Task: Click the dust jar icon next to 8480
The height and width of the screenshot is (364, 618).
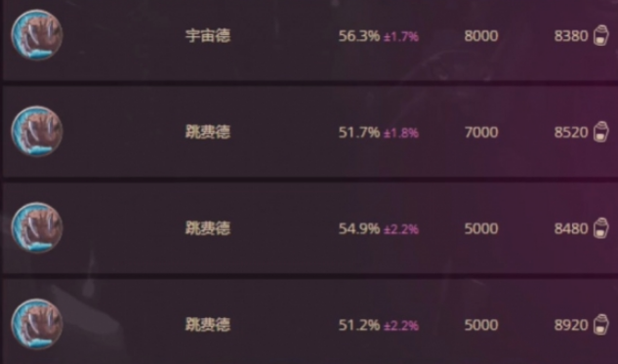Action: click(601, 228)
